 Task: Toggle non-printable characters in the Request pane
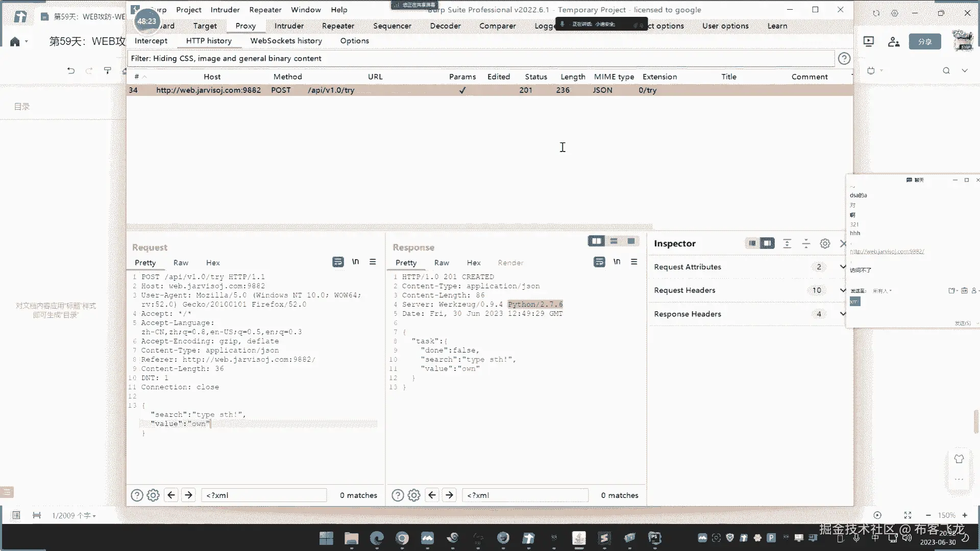(355, 262)
